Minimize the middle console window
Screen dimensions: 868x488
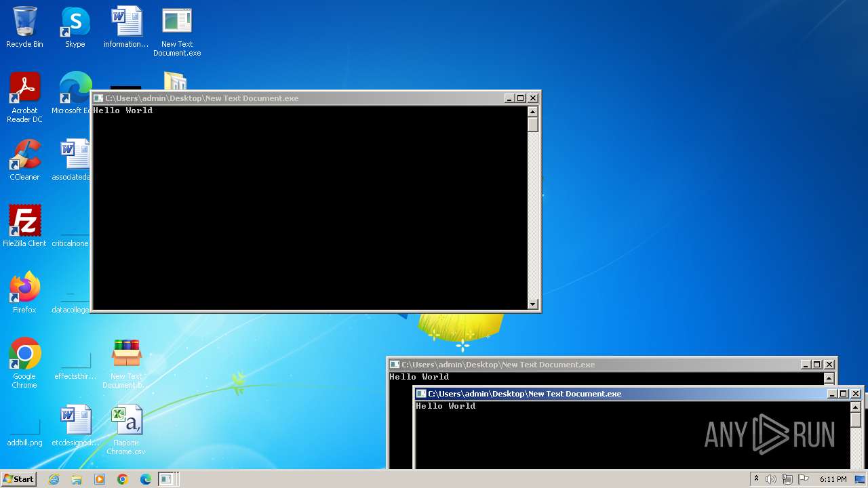coord(806,365)
